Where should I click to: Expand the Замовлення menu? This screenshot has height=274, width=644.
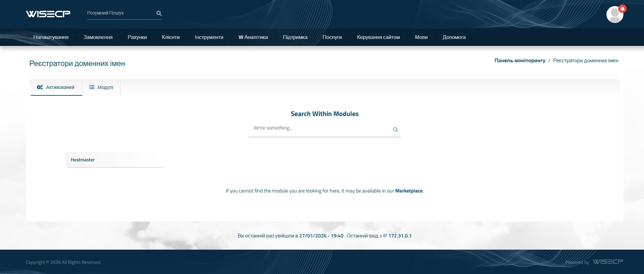coord(98,37)
